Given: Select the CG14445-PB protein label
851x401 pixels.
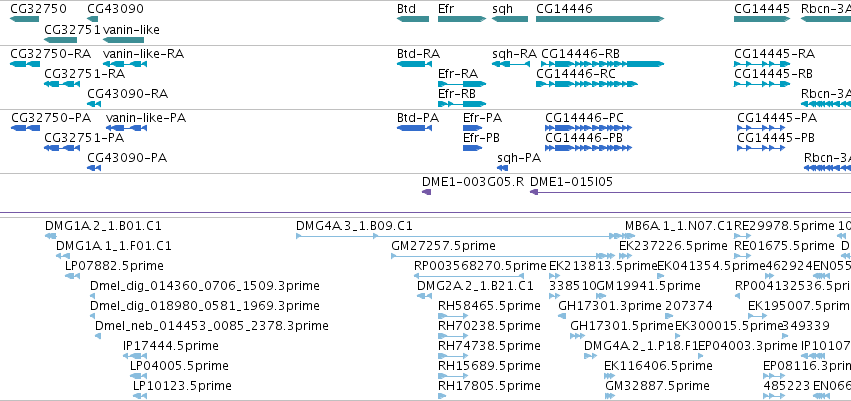Looking at the screenshot, I should coord(776,138).
